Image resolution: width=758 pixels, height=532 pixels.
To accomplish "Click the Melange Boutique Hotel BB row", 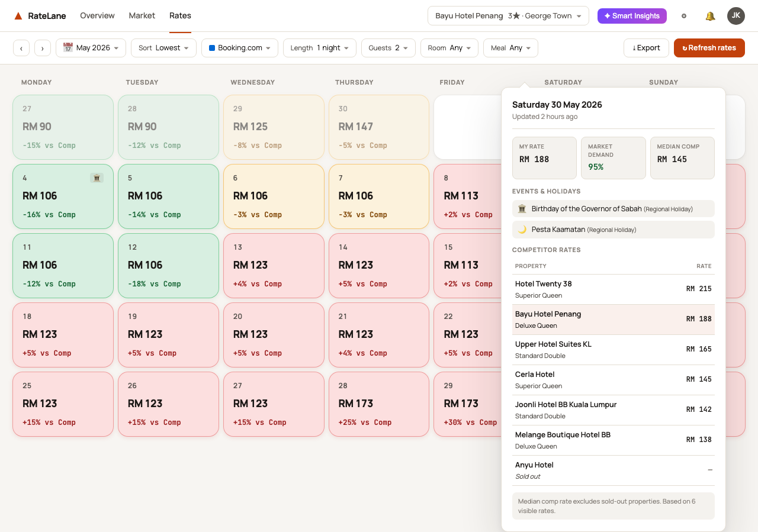I will click(614, 440).
